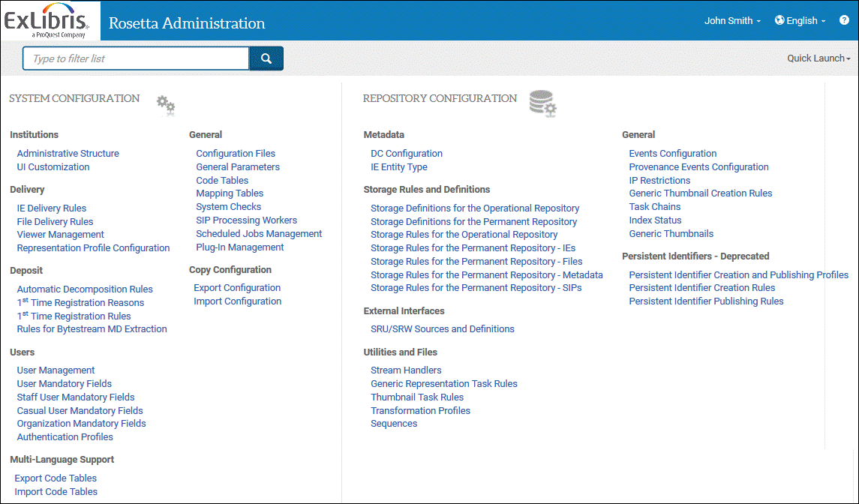Click the help question mark icon
859x504 pixels.
[844, 20]
